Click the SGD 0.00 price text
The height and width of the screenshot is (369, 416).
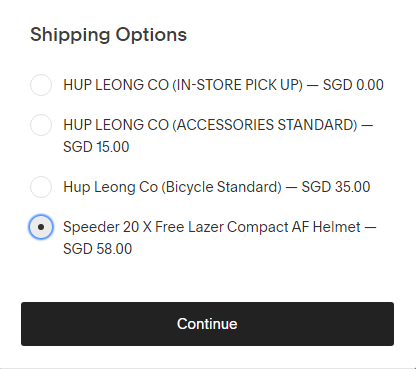(x=353, y=85)
